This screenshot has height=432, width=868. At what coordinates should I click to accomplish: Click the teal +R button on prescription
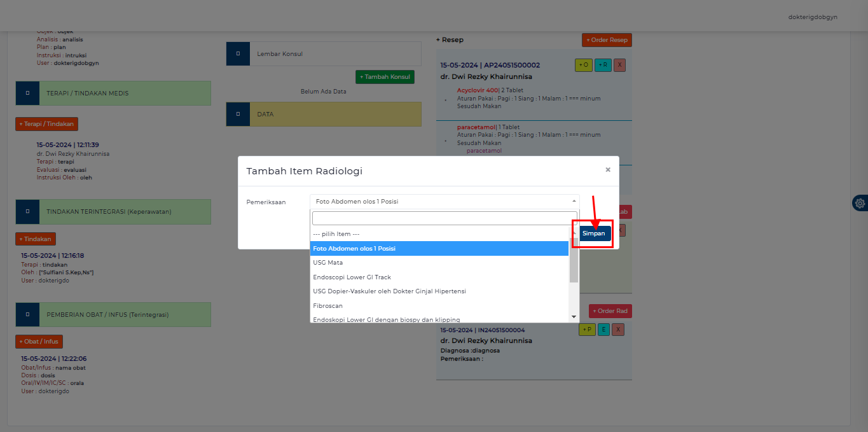point(603,65)
